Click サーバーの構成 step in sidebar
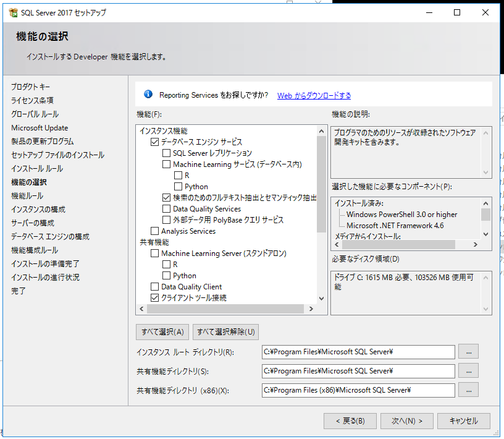 point(33,223)
